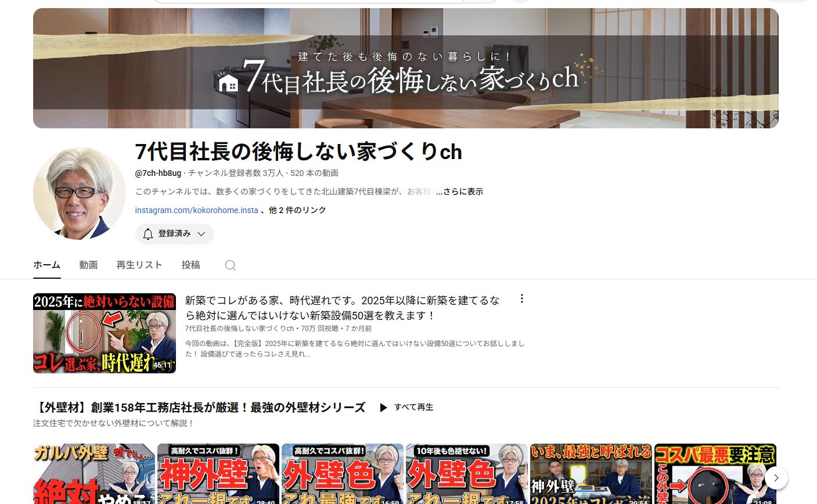The width and height of the screenshot is (817, 504).
Task: Open the 最強の外壁材シリーズ playlist title
Action: pos(199,408)
